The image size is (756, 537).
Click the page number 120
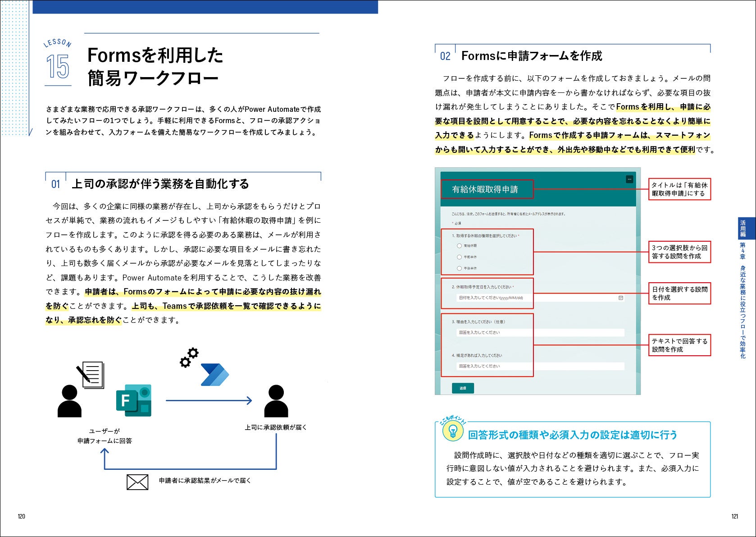point(21,517)
